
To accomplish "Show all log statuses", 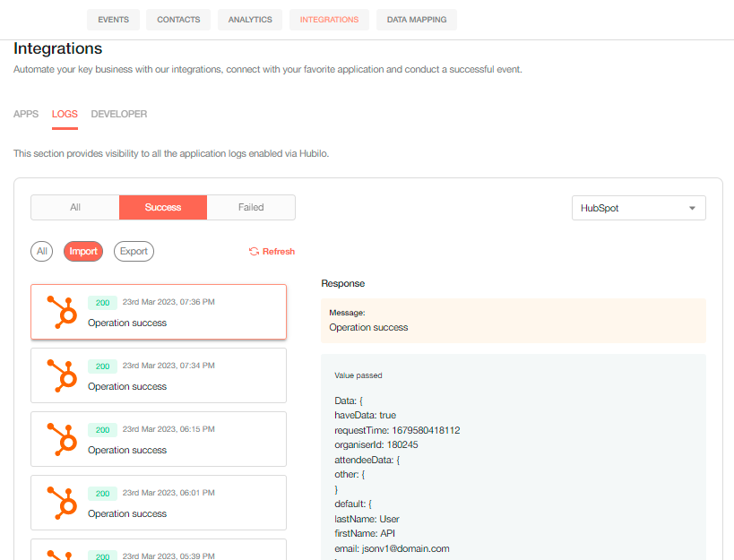I will click(x=75, y=207).
